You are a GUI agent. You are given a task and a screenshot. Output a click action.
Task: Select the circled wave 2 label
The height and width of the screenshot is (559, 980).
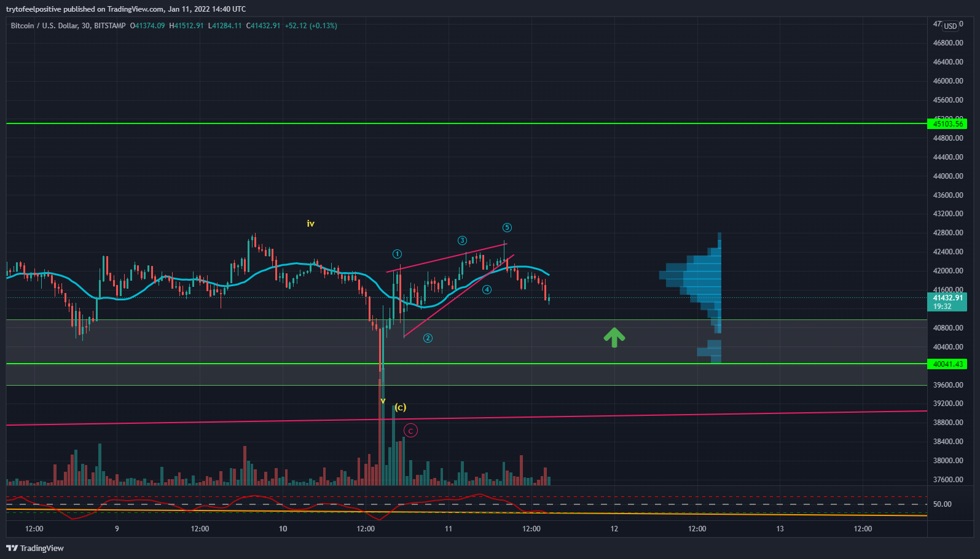428,338
